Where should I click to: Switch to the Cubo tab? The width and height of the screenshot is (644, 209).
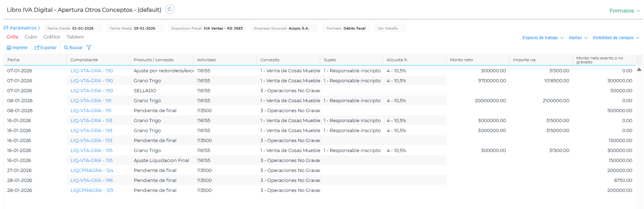pyautogui.click(x=31, y=37)
